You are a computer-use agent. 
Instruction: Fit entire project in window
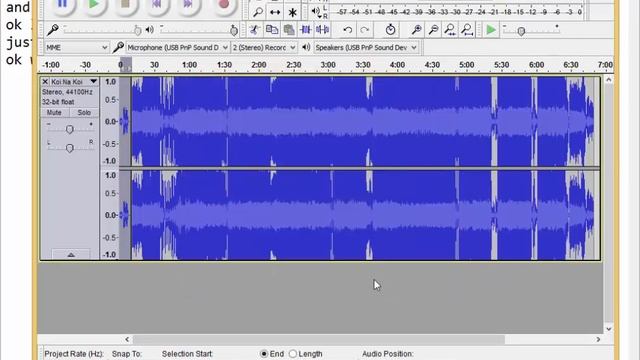coord(467,29)
